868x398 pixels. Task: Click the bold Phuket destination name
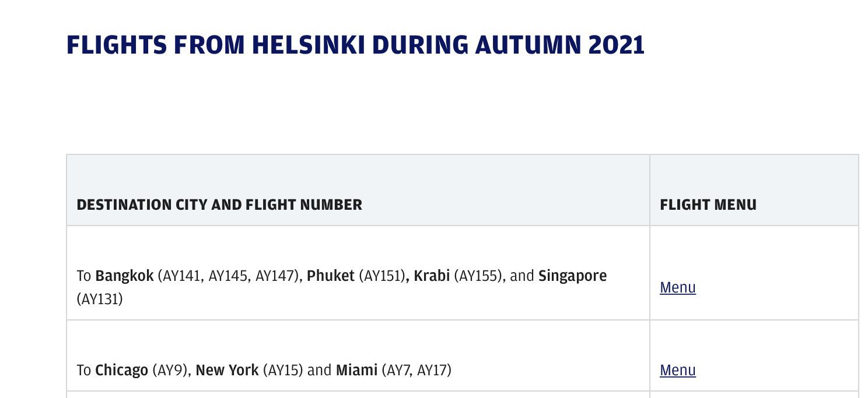click(x=330, y=276)
